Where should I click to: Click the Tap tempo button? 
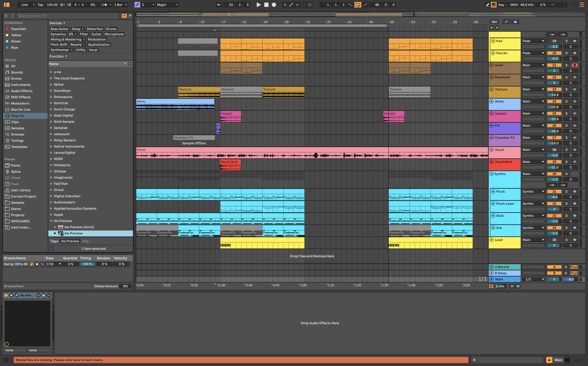point(40,5)
